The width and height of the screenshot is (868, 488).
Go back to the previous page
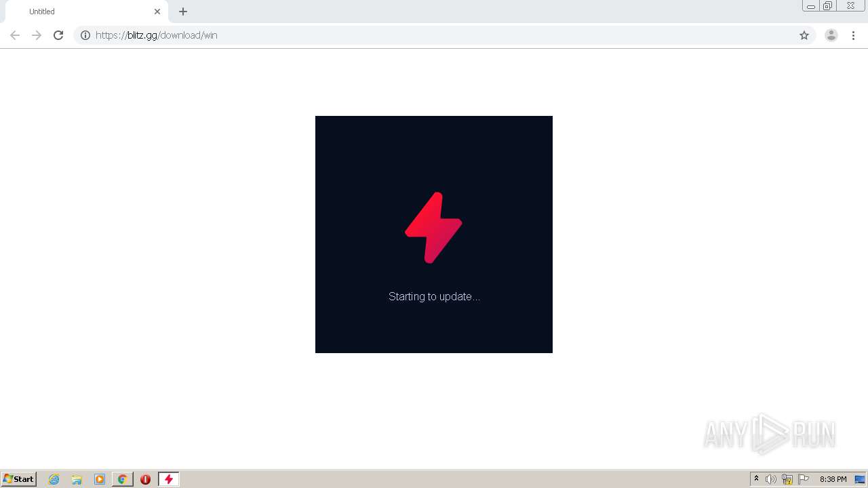pyautogui.click(x=15, y=35)
